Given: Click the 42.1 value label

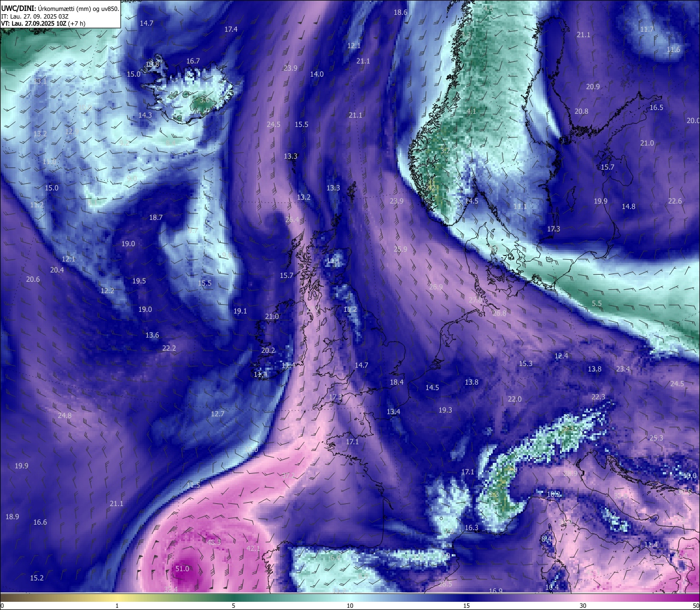Looking at the screenshot, I should 253,549.
